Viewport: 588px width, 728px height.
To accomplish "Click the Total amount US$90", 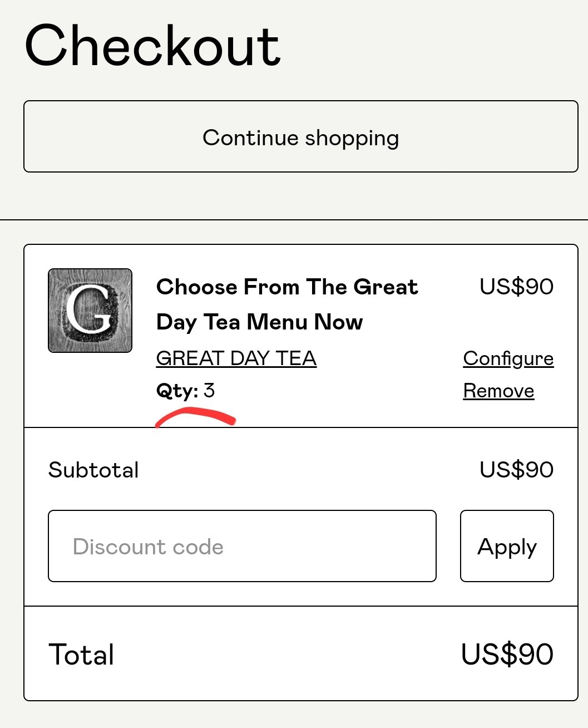I will [x=507, y=654].
